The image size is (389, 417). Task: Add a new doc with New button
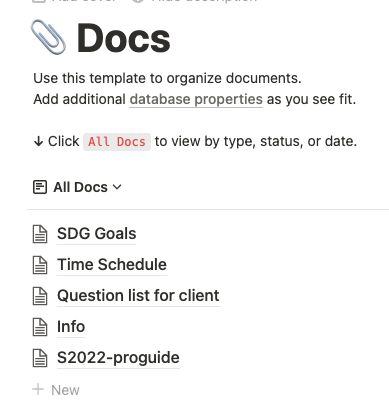[x=56, y=390]
